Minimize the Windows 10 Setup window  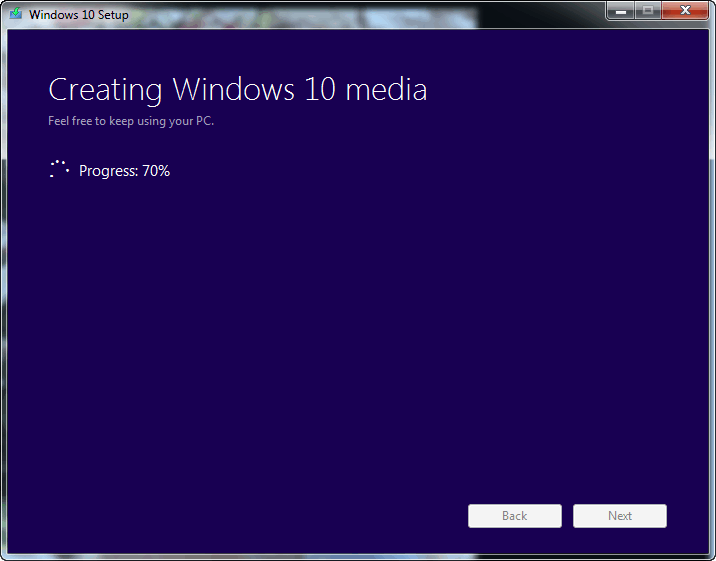621,11
